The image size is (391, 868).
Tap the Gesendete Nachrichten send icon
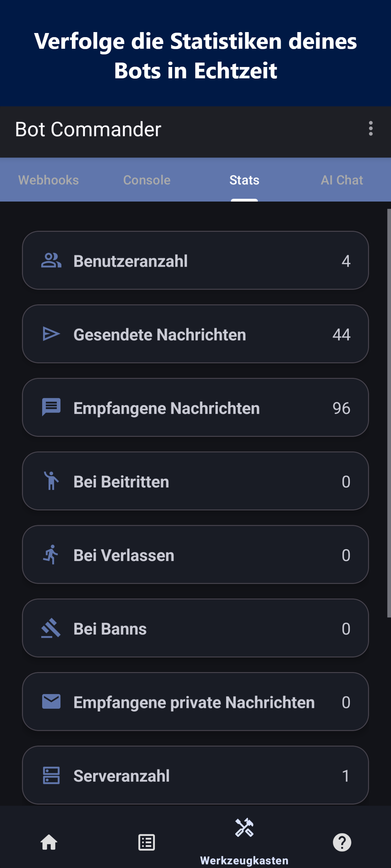[51, 334]
